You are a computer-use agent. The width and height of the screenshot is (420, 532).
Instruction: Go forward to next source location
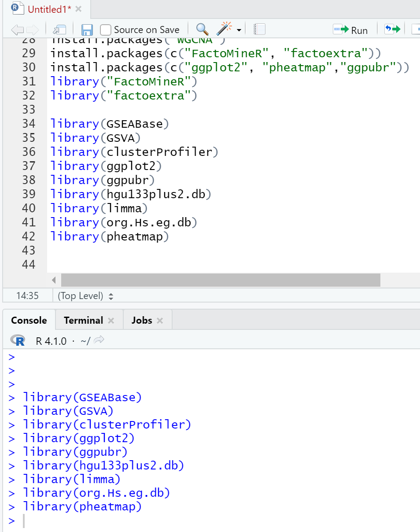[33, 30]
